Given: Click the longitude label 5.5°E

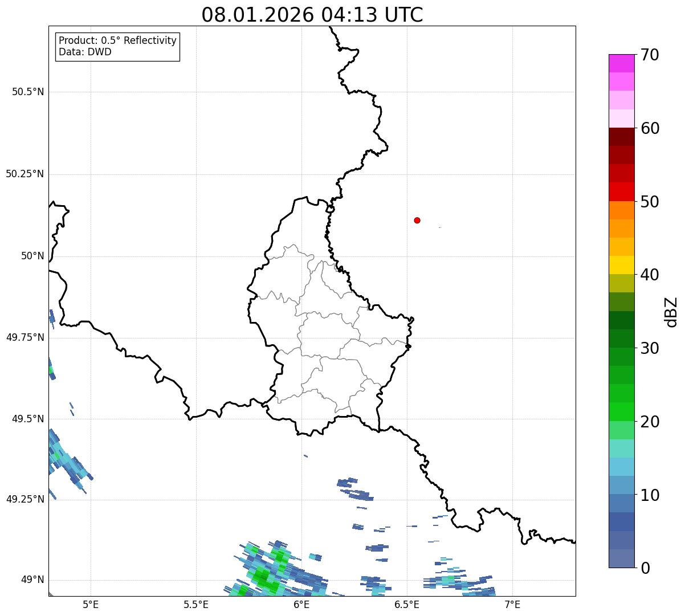Looking at the screenshot, I should point(196,604).
